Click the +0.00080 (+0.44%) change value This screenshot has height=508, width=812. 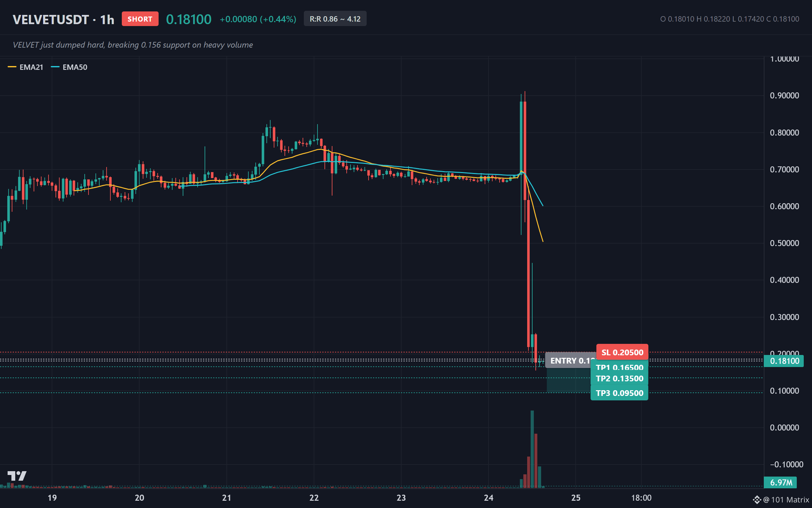click(258, 19)
